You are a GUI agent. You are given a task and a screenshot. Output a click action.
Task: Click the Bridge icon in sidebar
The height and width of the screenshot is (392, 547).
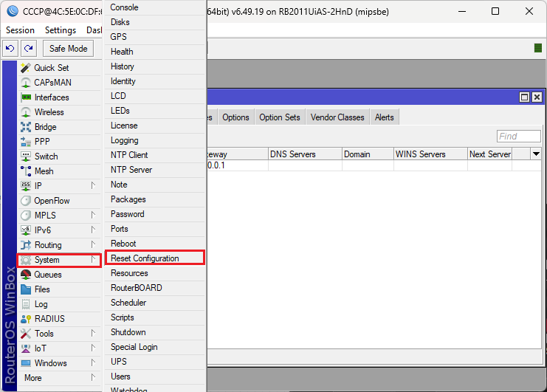pyautogui.click(x=25, y=127)
